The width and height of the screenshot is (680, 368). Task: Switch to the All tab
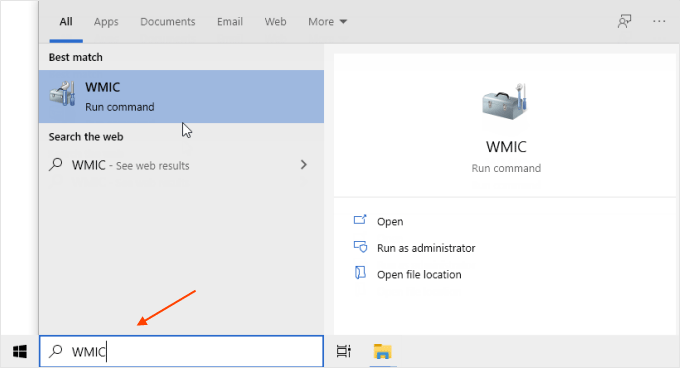point(66,22)
